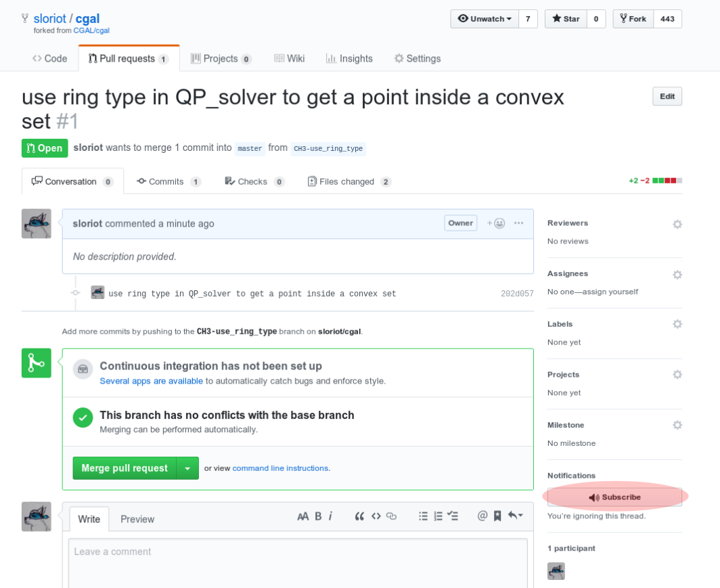Image resolution: width=720 pixels, height=588 pixels.
Task: Click sloriot avatar beside the comment header
Action: (37, 223)
